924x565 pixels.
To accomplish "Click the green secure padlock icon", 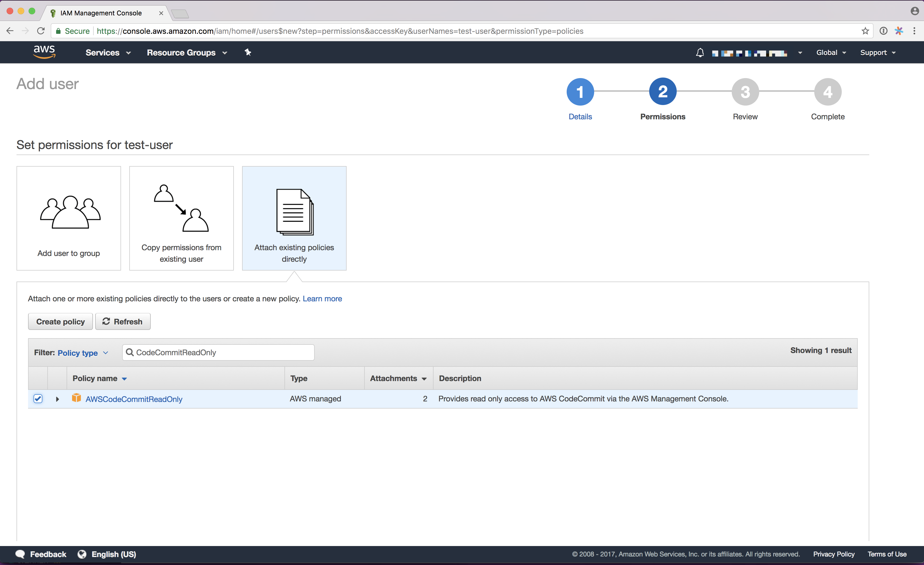I will 59,31.
